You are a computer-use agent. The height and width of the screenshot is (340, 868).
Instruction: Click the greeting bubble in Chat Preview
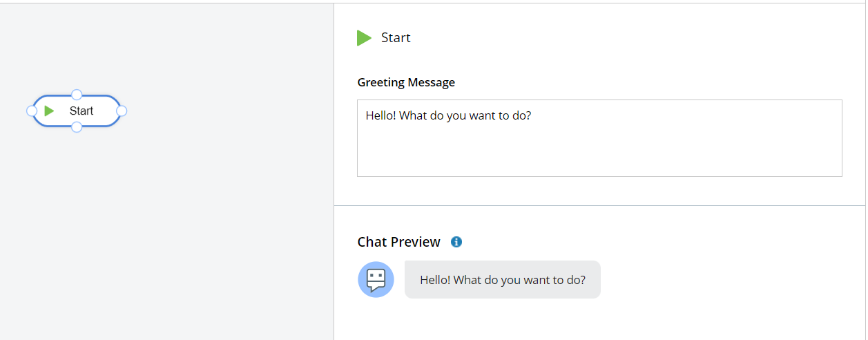click(502, 280)
